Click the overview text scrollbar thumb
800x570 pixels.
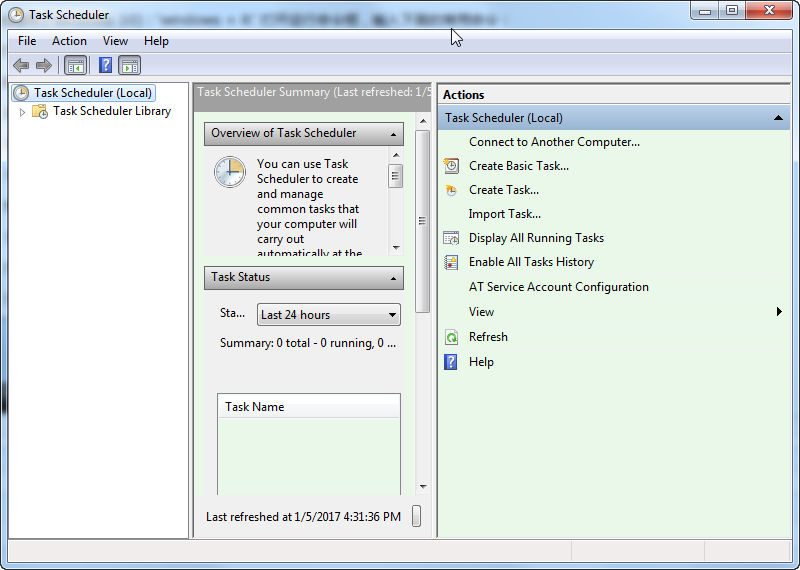pyautogui.click(x=395, y=176)
